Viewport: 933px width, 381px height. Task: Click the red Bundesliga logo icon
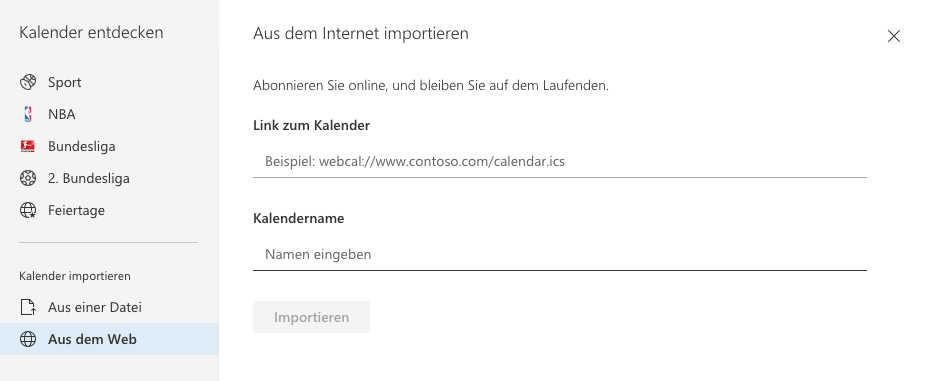[28, 146]
